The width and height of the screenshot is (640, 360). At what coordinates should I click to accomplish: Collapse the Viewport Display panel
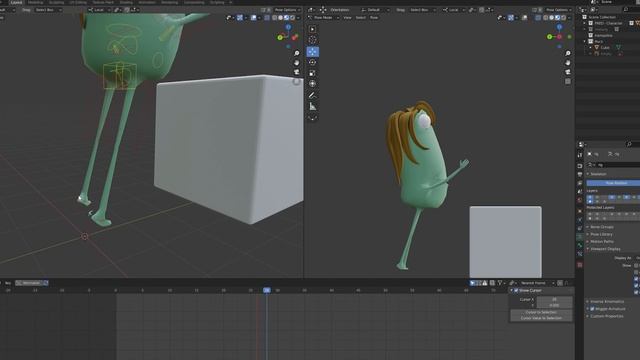click(x=605, y=249)
